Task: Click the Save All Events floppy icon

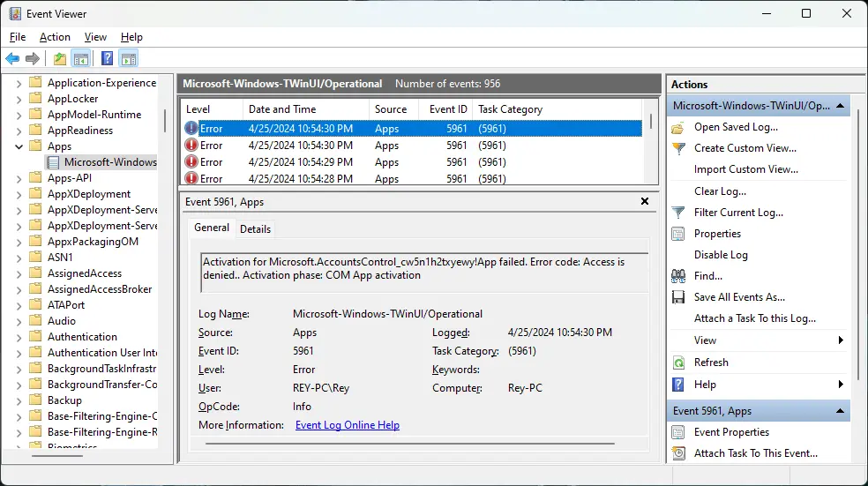Action: (x=678, y=297)
